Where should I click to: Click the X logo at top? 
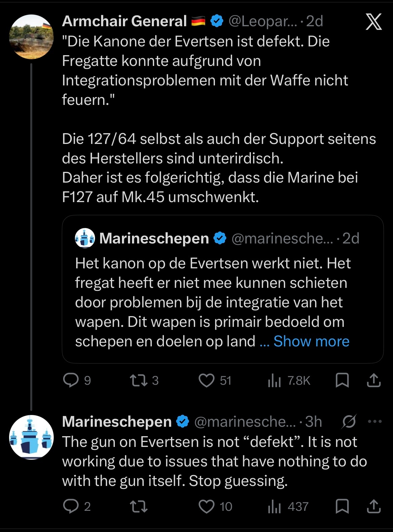point(374,22)
